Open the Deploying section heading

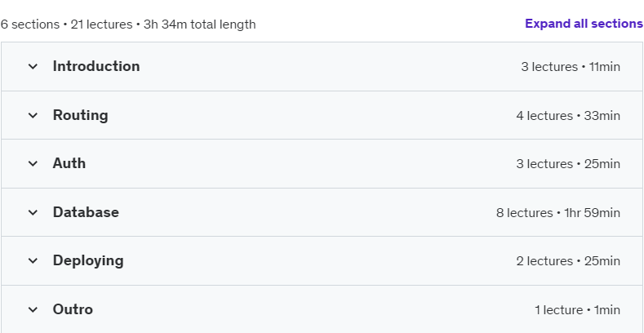click(x=88, y=261)
